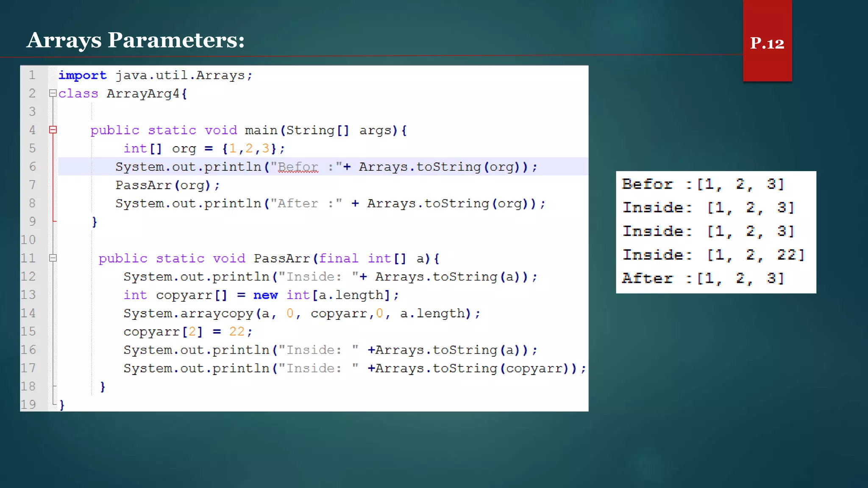The image size is (868, 488).
Task: Click closing brace on line 9
Action: [x=95, y=222]
